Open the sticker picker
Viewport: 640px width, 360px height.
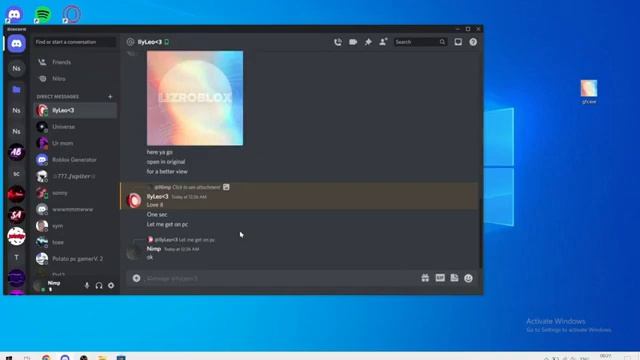454,278
